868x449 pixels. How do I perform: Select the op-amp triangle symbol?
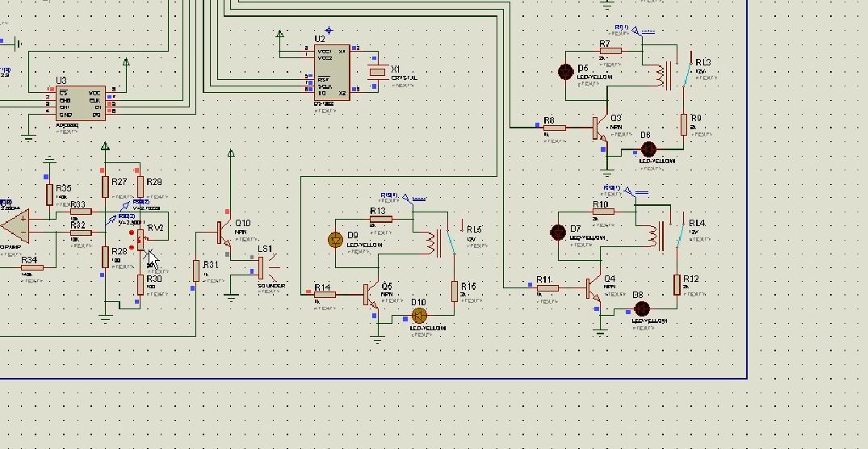point(15,226)
